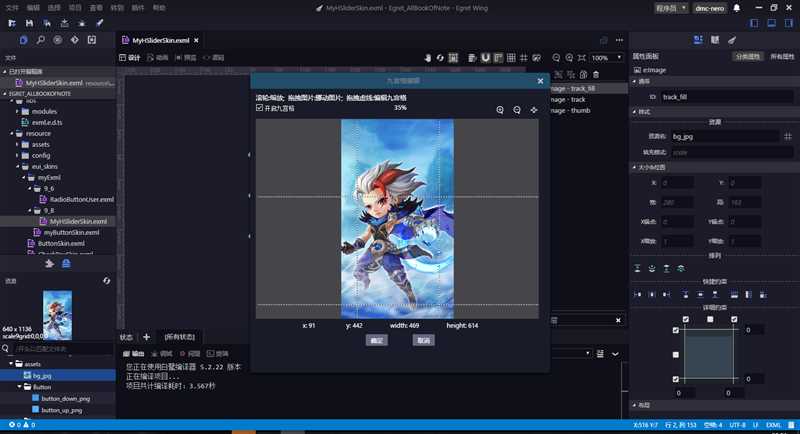Close the nine-grid editor dialog

pyautogui.click(x=540, y=81)
